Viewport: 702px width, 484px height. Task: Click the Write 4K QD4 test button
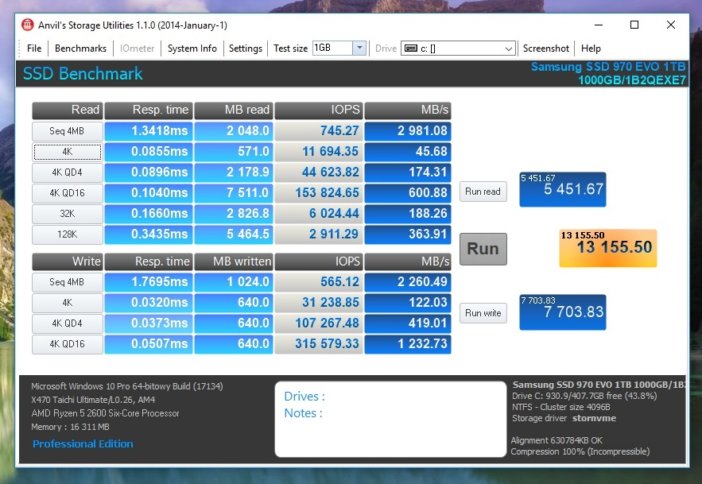67,323
